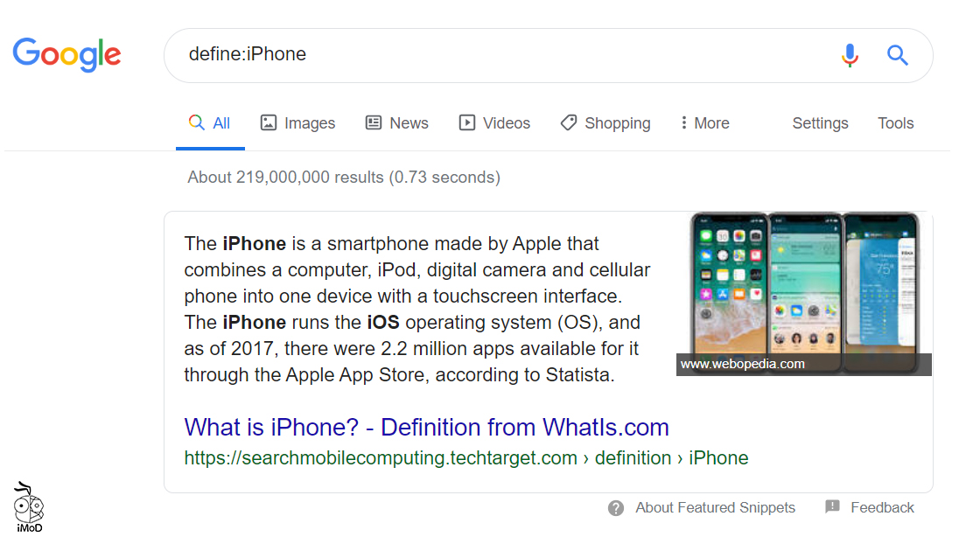Viewport: 980px width, 544px height.
Task: Click the News tab icon
Action: tap(374, 123)
